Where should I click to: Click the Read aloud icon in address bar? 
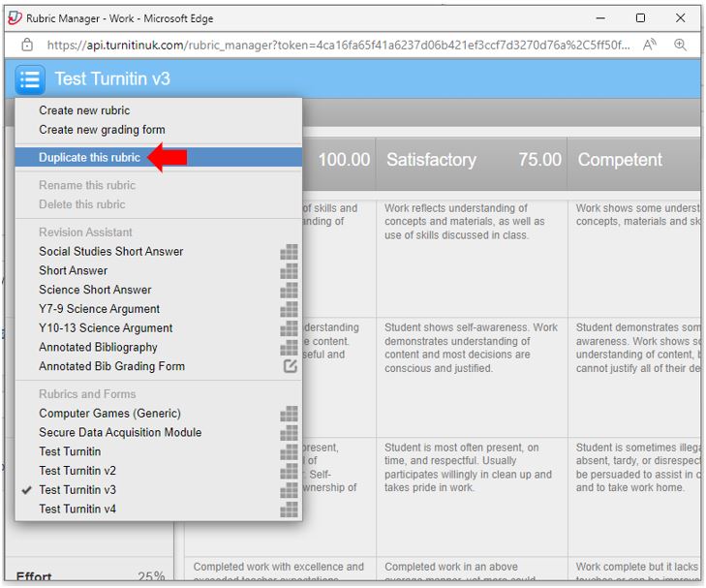coord(649,45)
